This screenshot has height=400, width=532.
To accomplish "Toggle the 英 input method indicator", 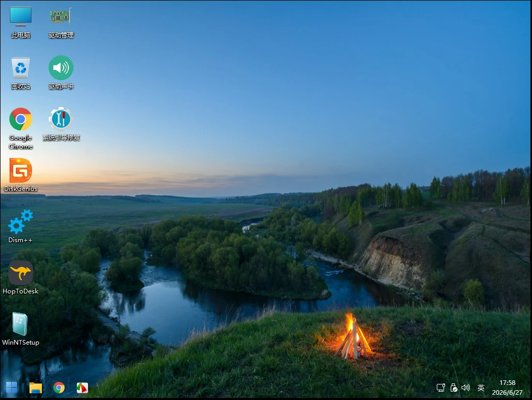I will [481, 388].
